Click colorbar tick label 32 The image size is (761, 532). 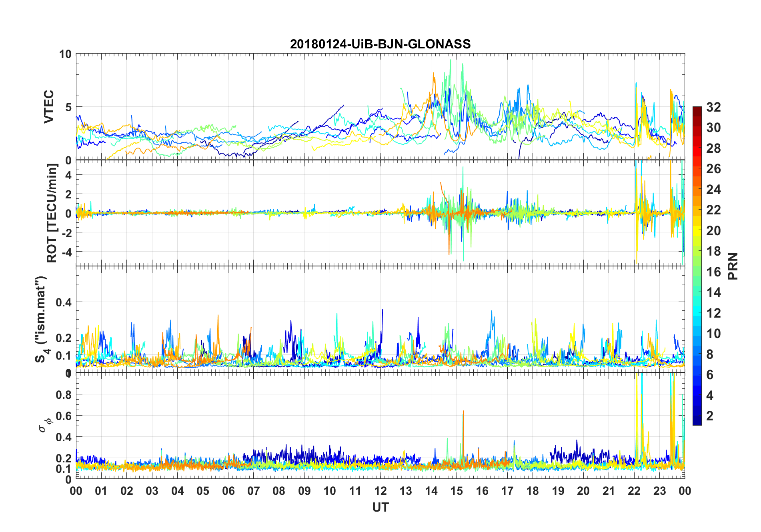click(713, 107)
